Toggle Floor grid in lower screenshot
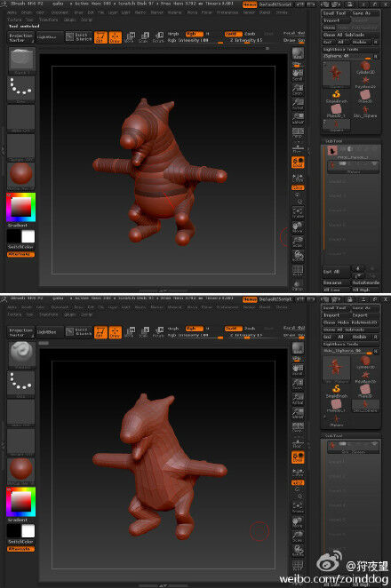 [x=298, y=441]
